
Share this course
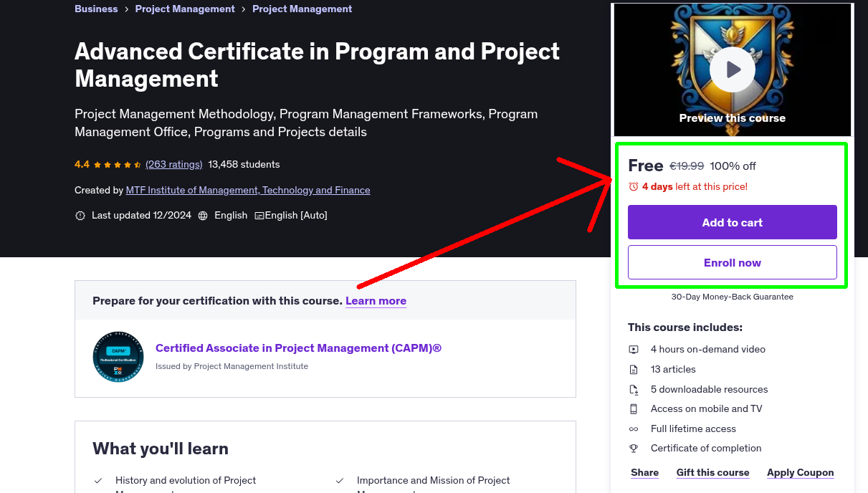click(644, 473)
